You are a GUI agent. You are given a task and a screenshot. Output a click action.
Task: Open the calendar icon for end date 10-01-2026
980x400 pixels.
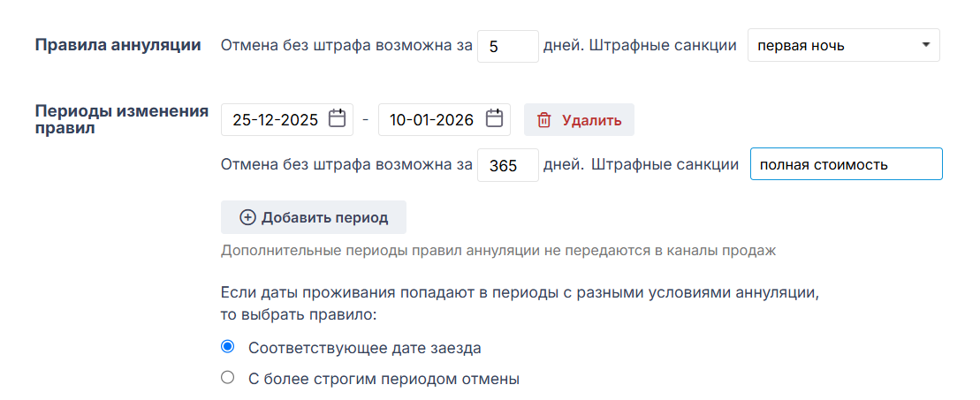(x=494, y=119)
